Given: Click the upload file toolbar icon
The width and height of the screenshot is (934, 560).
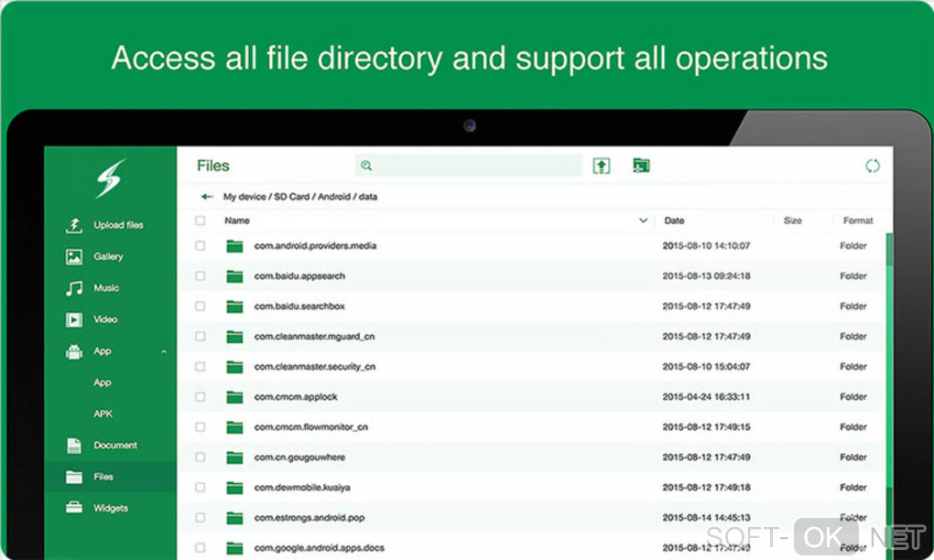Looking at the screenshot, I should coord(602,166).
